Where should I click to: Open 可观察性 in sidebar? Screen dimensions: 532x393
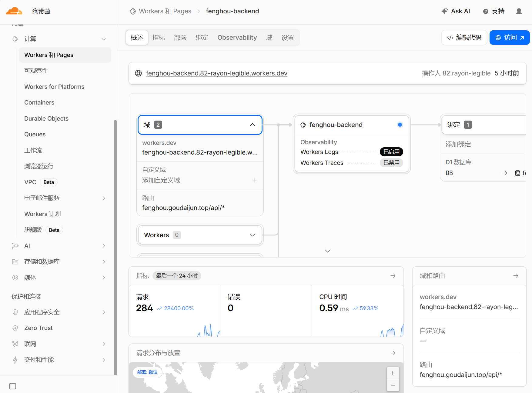(36, 71)
